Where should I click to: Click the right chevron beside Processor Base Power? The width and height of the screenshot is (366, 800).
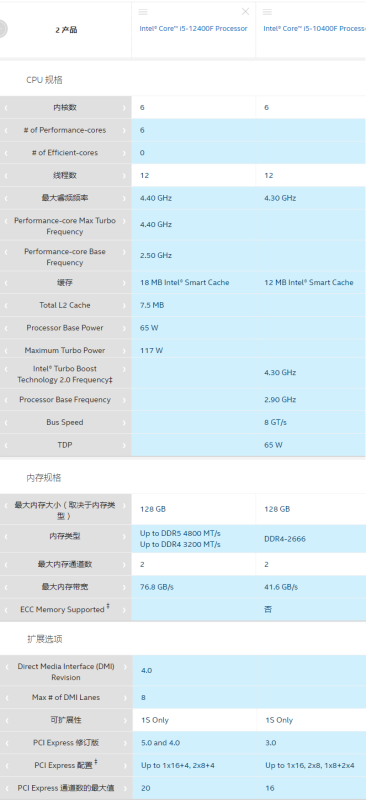pyautogui.click(x=125, y=328)
